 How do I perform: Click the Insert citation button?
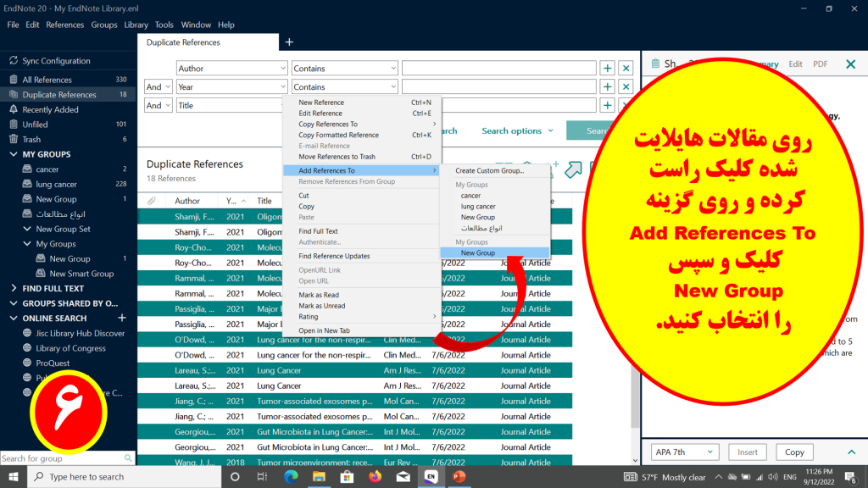748,452
